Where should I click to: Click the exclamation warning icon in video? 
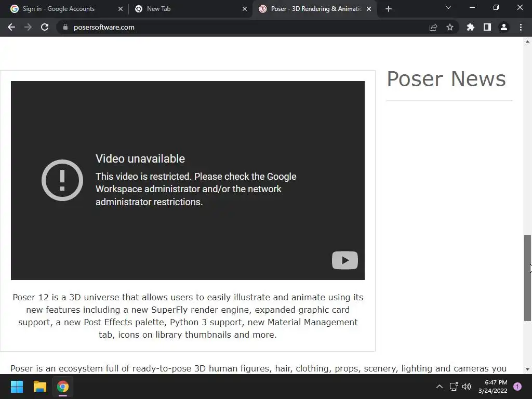pyautogui.click(x=62, y=180)
